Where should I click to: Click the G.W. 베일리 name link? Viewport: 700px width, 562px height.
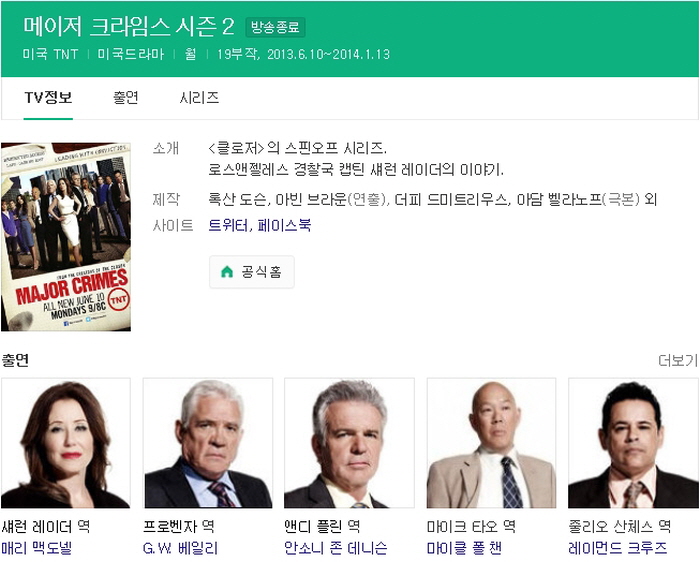[180, 548]
